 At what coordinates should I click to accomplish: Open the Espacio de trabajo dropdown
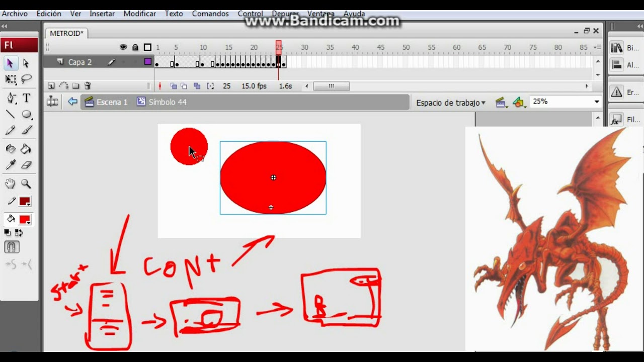click(x=451, y=103)
